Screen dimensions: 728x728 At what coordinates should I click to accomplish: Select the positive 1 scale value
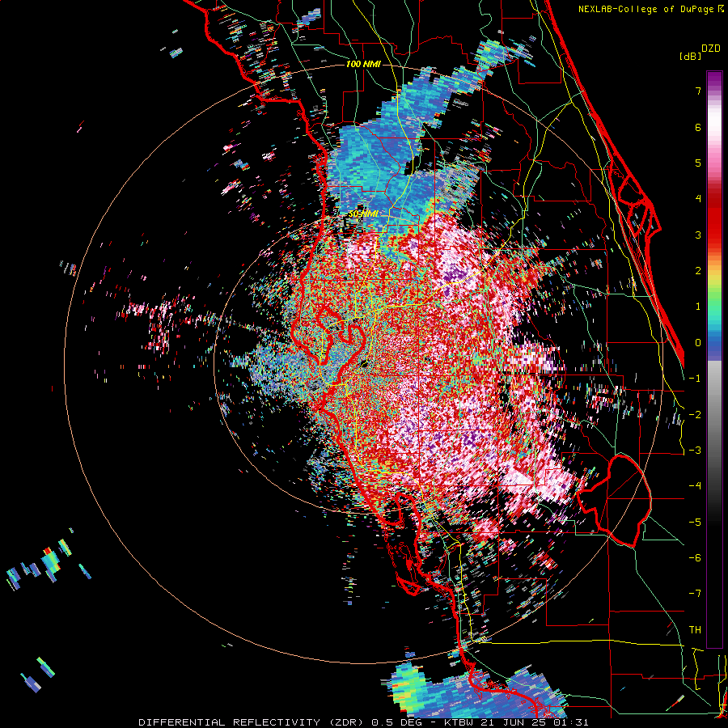(698, 307)
